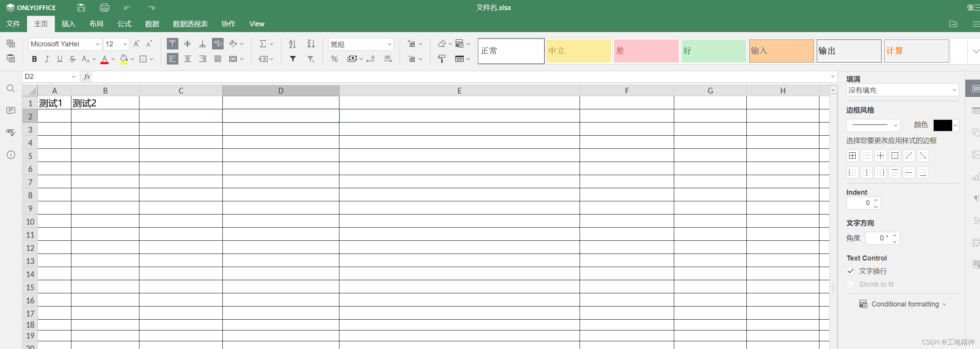980x349 pixels.
Task: Toggle the 文字换行 checkbox
Action: 850,271
